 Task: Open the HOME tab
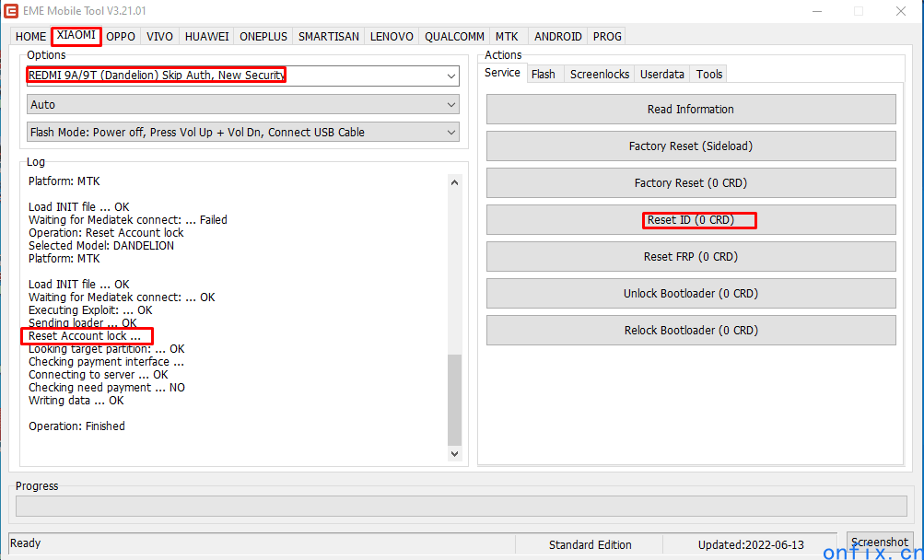(x=30, y=37)
